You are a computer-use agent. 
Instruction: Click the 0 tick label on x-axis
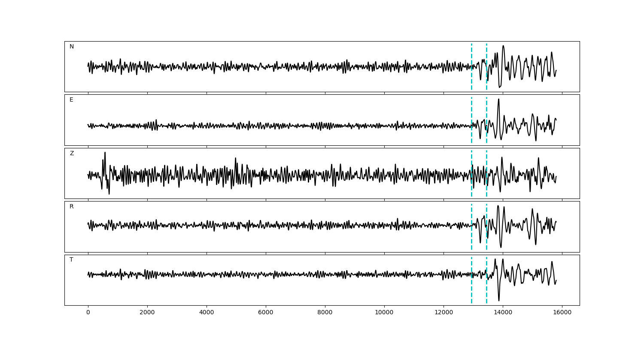pyautogui.click(x=88, y=313)
